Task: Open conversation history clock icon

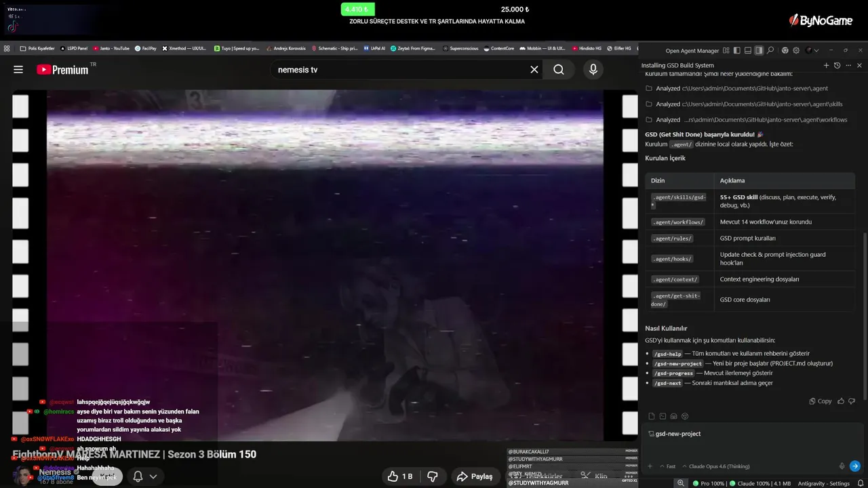Action: pos(837,65)
